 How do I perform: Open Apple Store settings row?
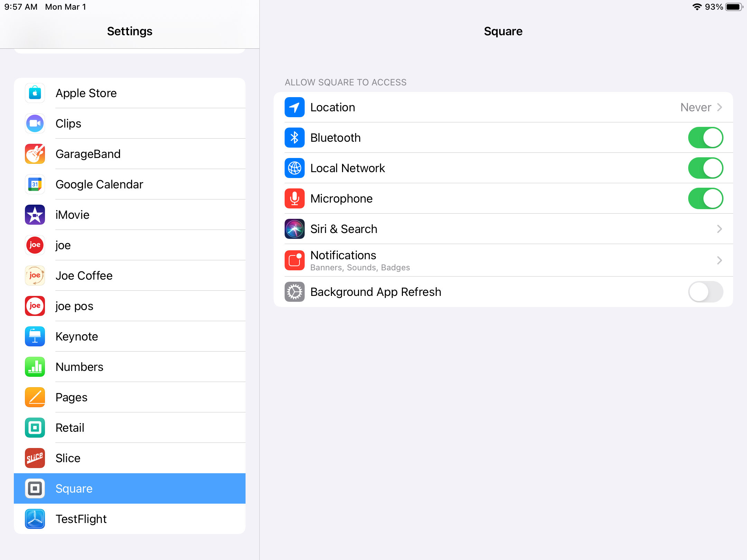[x=130, y=93]
